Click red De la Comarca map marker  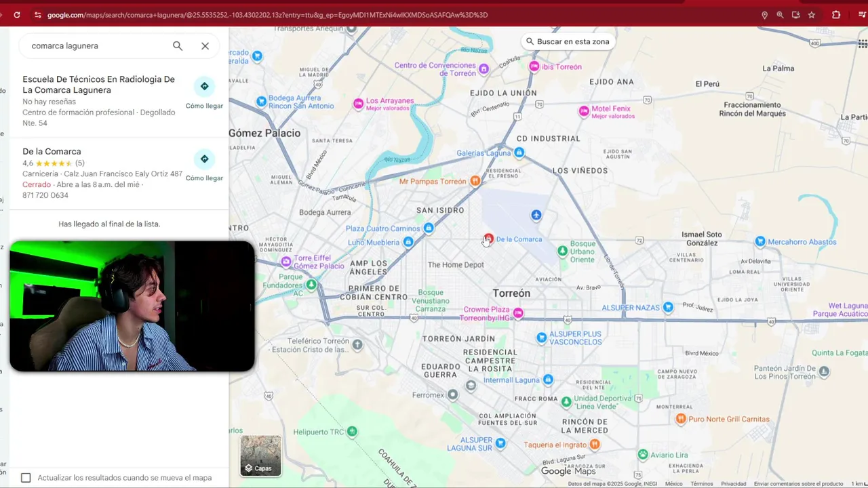point(488,239)
